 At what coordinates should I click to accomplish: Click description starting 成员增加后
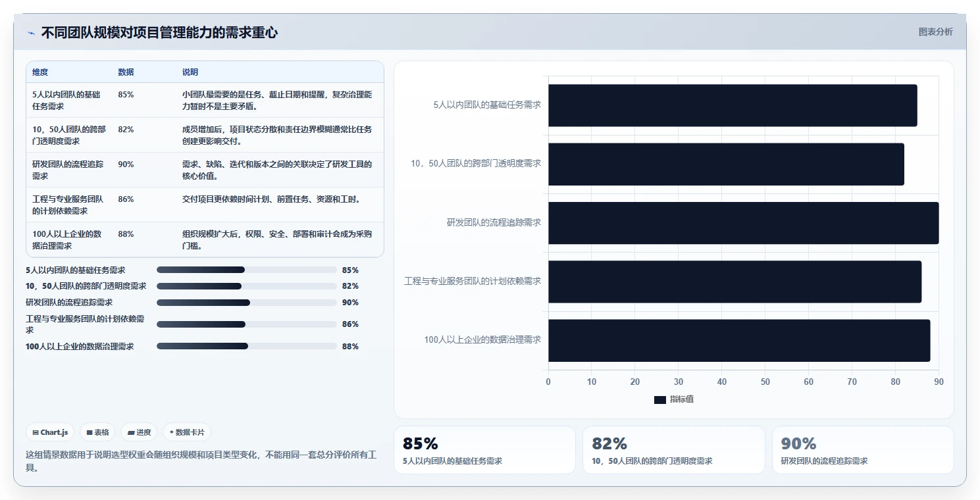coord(277,135)
